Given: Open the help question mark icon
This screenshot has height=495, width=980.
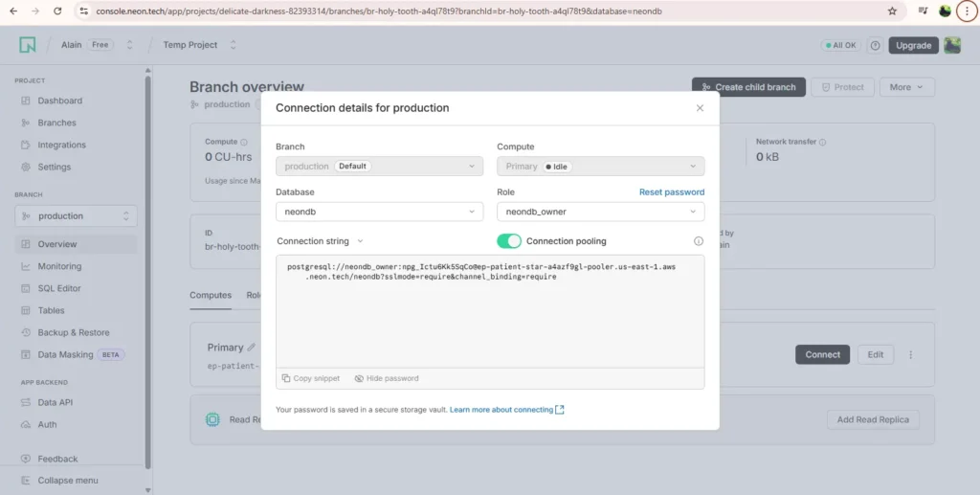Looking at the screenshot, I should 874,45.
